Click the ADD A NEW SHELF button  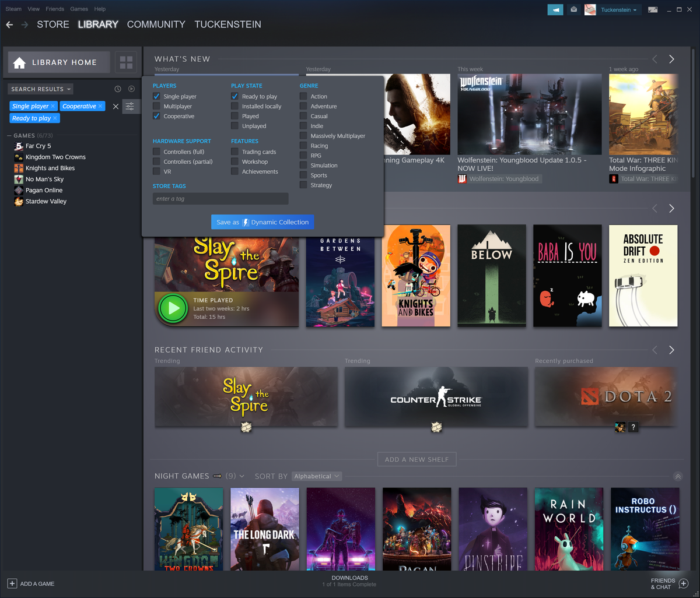(416, 459)
